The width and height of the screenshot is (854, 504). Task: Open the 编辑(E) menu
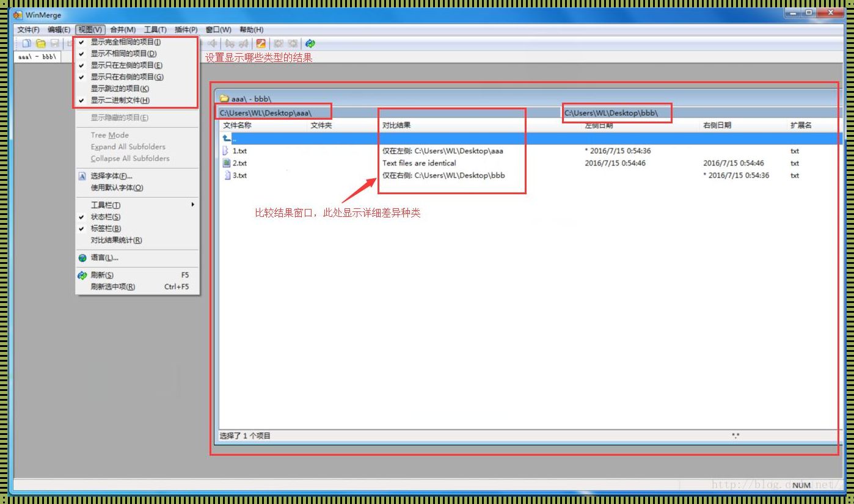tap(59, 29)
